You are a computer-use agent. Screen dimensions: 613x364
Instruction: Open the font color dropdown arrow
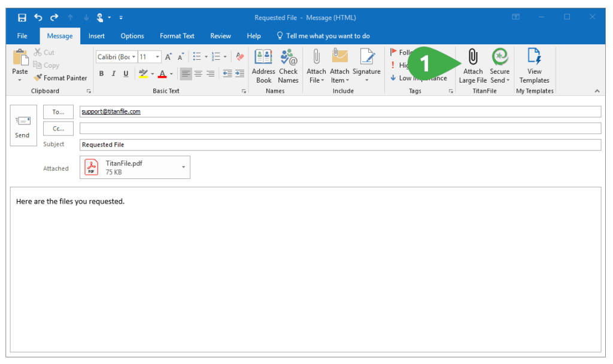[171, 74]
